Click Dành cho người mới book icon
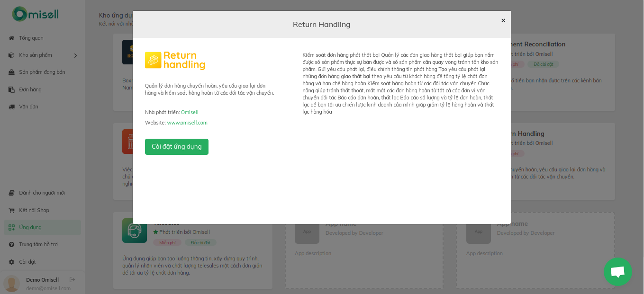 point(11,193)
